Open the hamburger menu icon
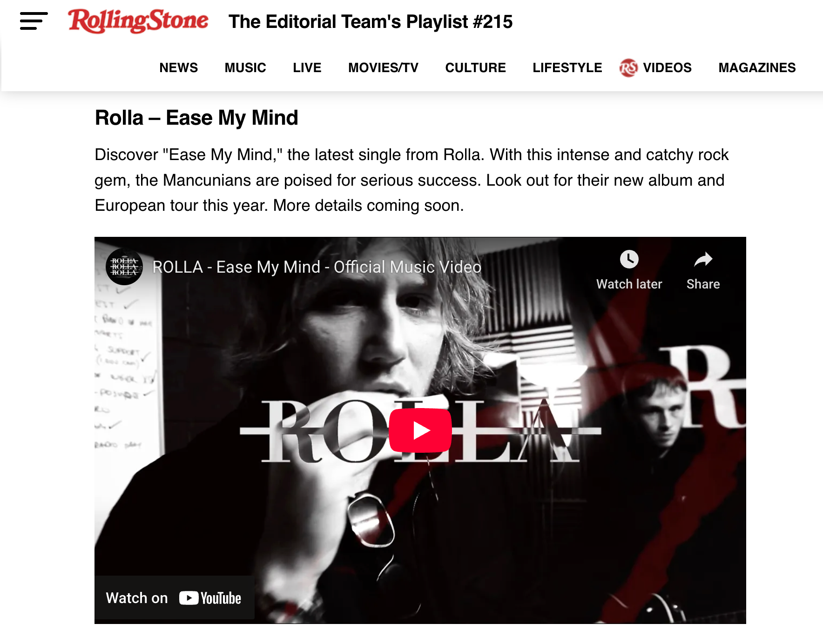The width and height of the screenshot is (823, 644). (34, 21)
